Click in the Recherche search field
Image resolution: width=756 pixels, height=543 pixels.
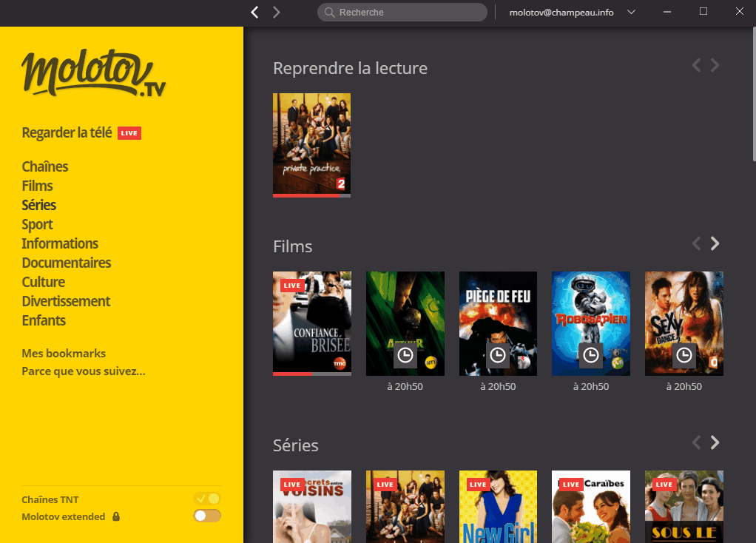[402, 12]
